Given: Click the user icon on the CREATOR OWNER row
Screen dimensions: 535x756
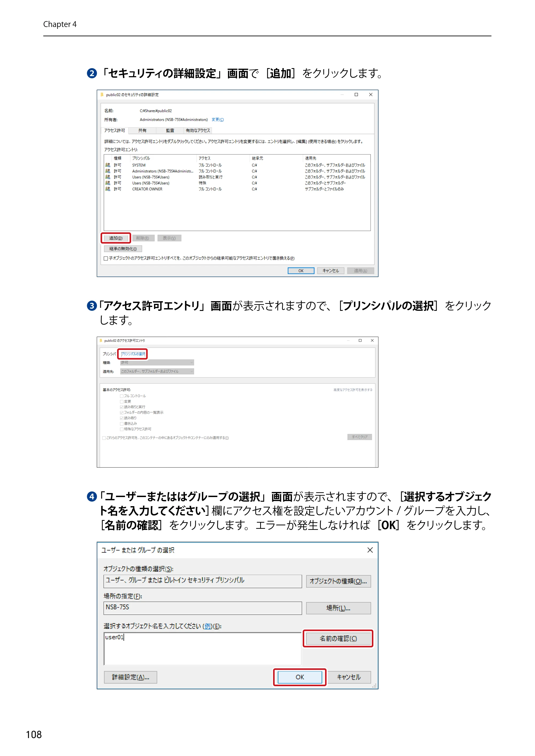Looking at the screenshot, I should (108, 189).
